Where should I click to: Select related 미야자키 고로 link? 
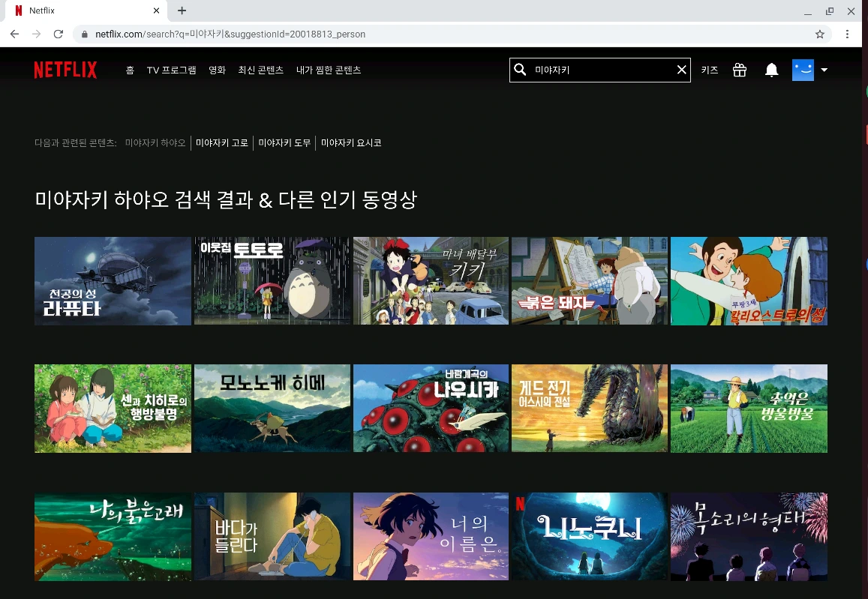tap(222, 142)
